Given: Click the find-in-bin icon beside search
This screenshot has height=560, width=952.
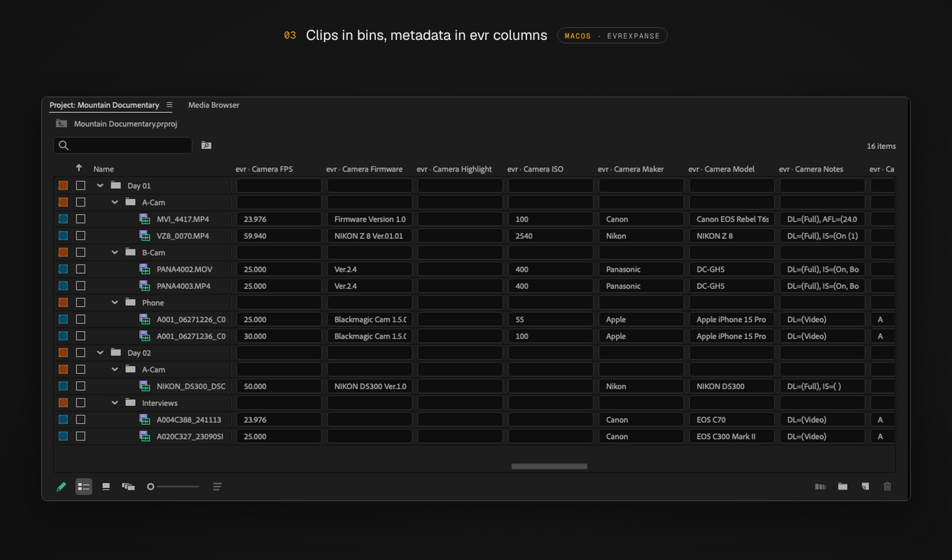Looking at the screenshot, I should click(206, 146).
